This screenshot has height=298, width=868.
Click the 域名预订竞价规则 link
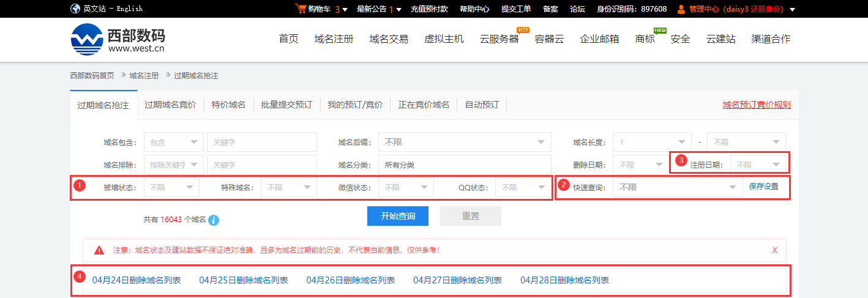757,105
